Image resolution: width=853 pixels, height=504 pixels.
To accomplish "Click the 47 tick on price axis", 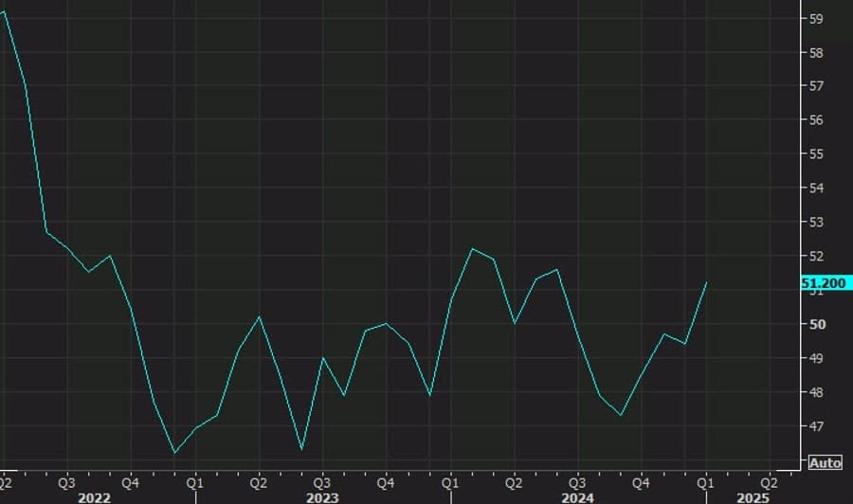I will point(816,426).
